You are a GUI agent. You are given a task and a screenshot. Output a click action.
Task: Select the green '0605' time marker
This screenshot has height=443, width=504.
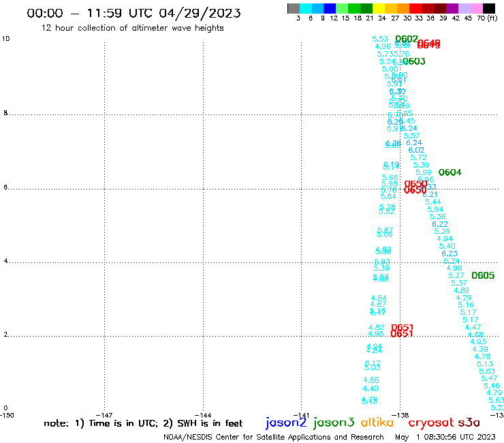483,275
